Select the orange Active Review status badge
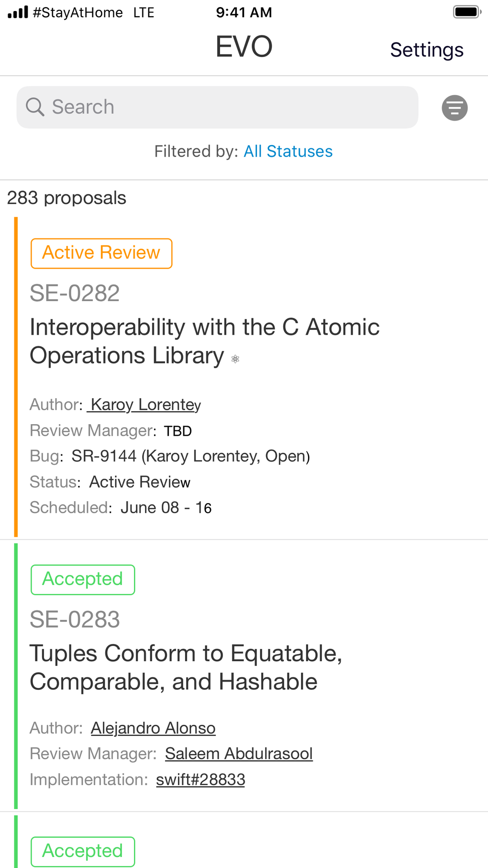The width and height of the screenshot is (488, 868). tap(101, 253)
